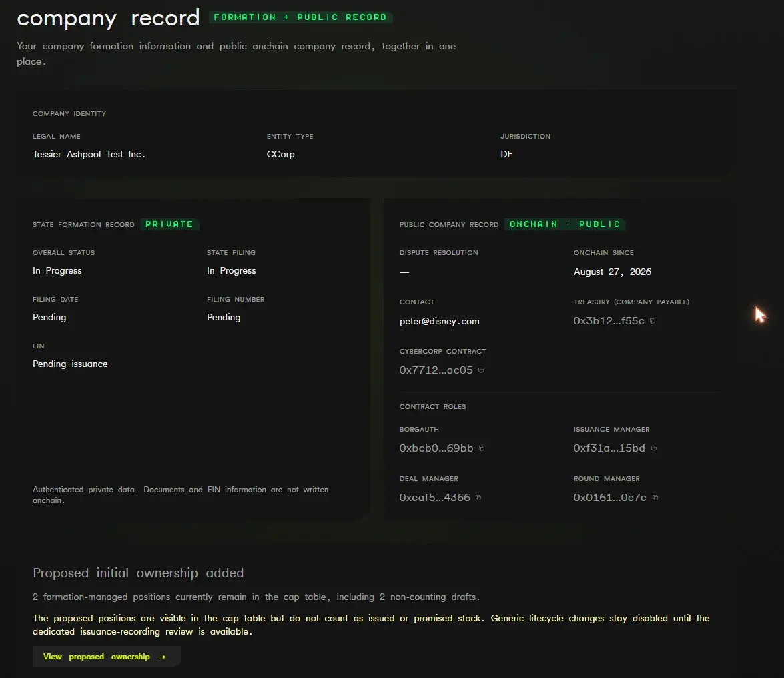784x678 pixels.
Task: Click issuance manager text 0xf31a...15bd
Action: 609,448
